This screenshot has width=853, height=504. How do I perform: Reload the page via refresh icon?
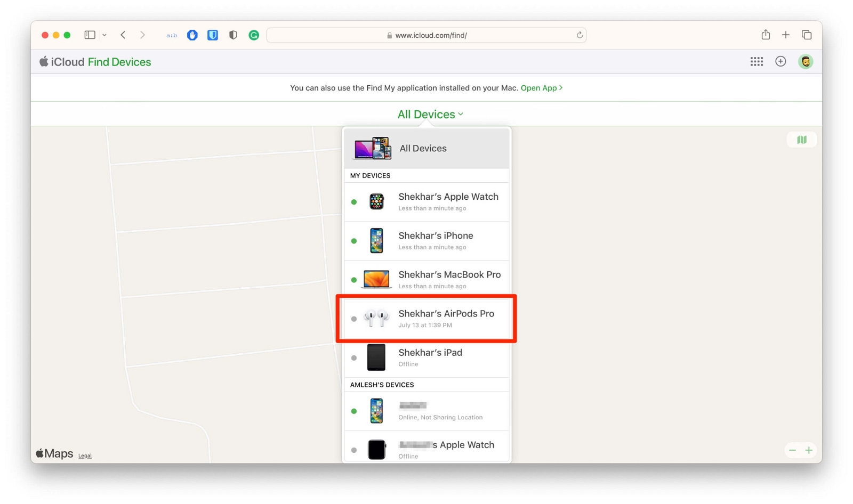point(579,35)
